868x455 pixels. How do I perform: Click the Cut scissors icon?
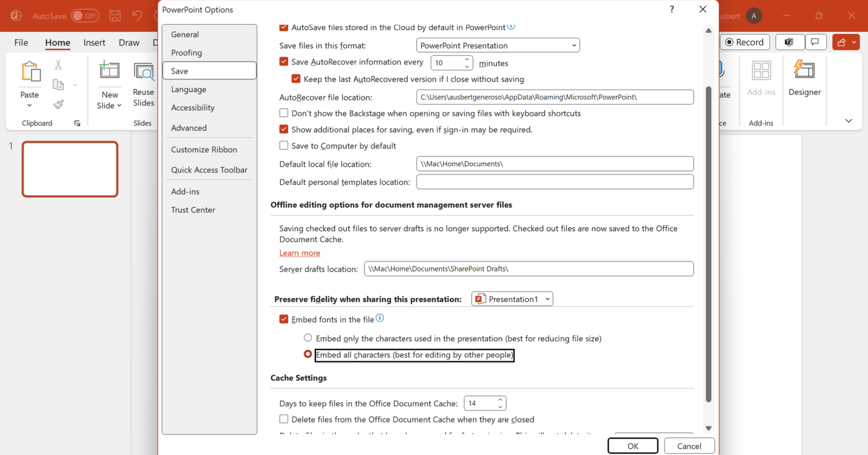(57, 64)
